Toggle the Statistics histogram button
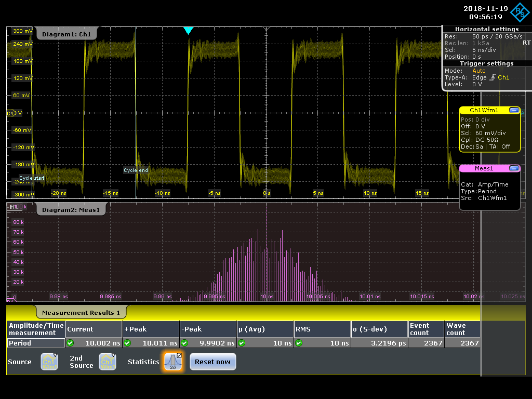This screenshot has height=399, width=532. click(x=173, y=362)
